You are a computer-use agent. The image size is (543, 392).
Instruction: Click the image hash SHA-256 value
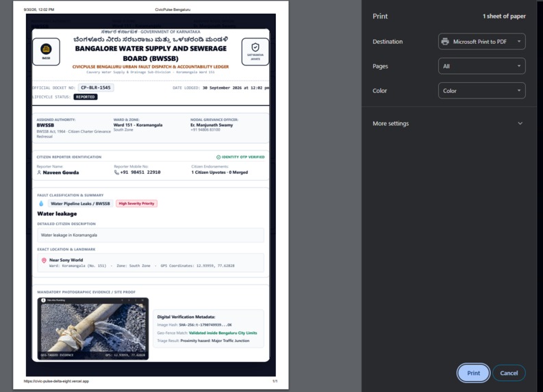(x=205, y=325)
